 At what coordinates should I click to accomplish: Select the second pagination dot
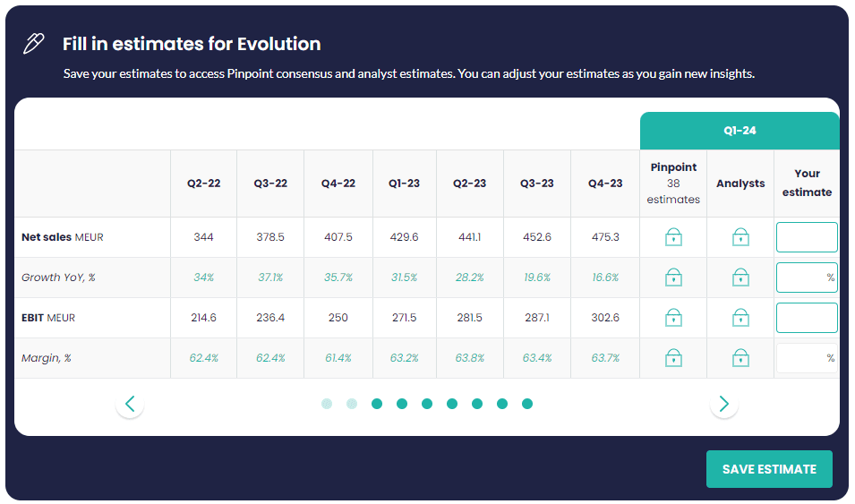pos(352,404)
